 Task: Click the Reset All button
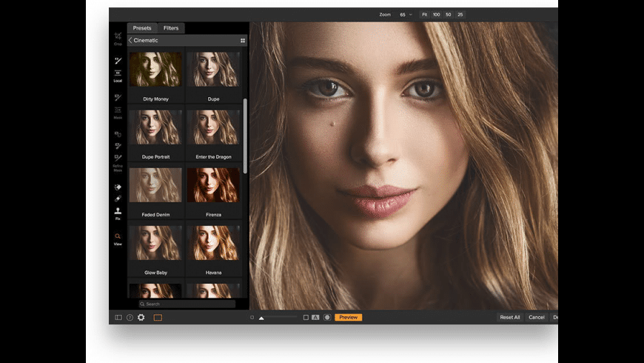point(510,317)
